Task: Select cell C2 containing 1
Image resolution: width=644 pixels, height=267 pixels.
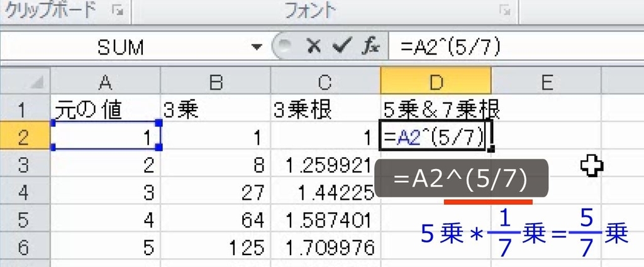Action: tap(325, 136)
